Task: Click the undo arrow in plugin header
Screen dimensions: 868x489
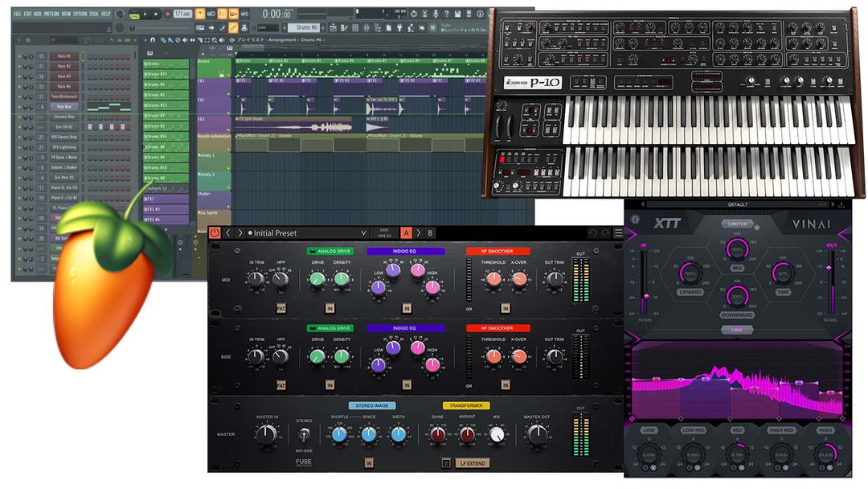Action: click(x=593, y=233)
